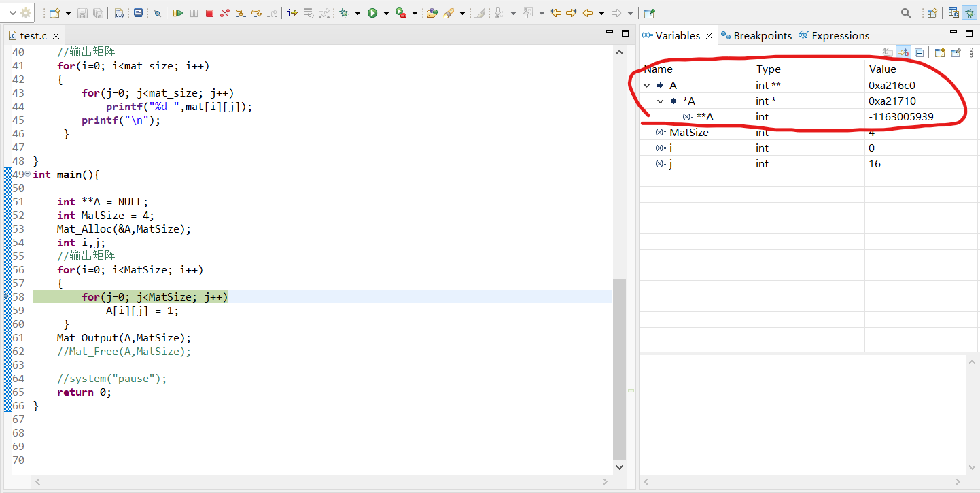Click the Step Into icon
The height and width of the screenshot is (493, 980).
click(x=241, y=13)
